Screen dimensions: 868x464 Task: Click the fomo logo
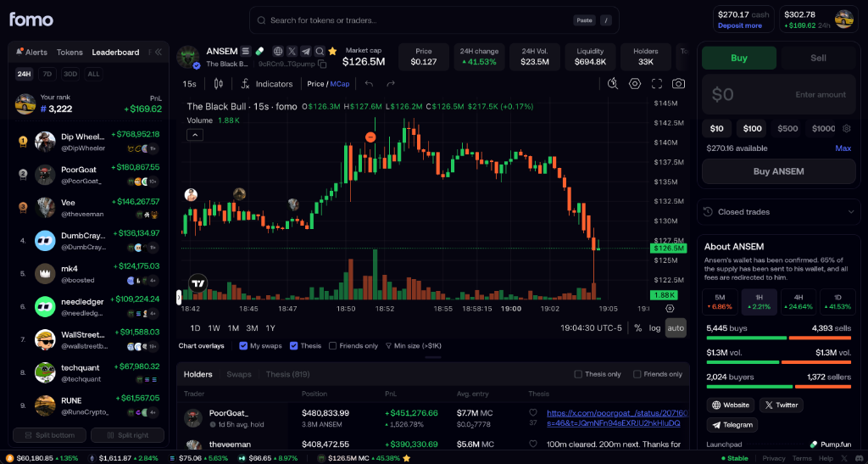tap(31, 20)
